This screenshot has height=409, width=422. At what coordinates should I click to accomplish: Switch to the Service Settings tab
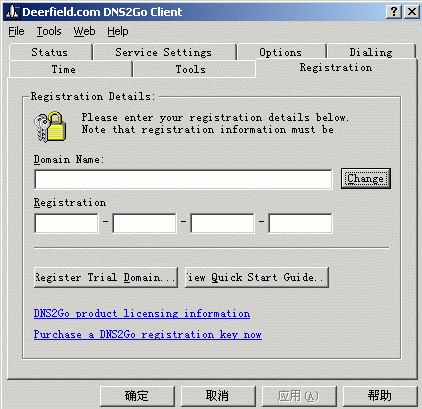coord(164,52)
